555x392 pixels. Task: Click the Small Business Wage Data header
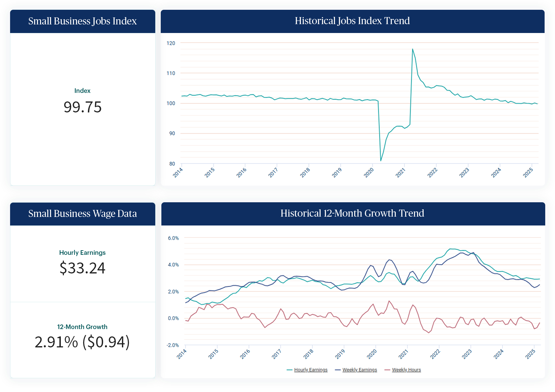click(x=83, y=214)
